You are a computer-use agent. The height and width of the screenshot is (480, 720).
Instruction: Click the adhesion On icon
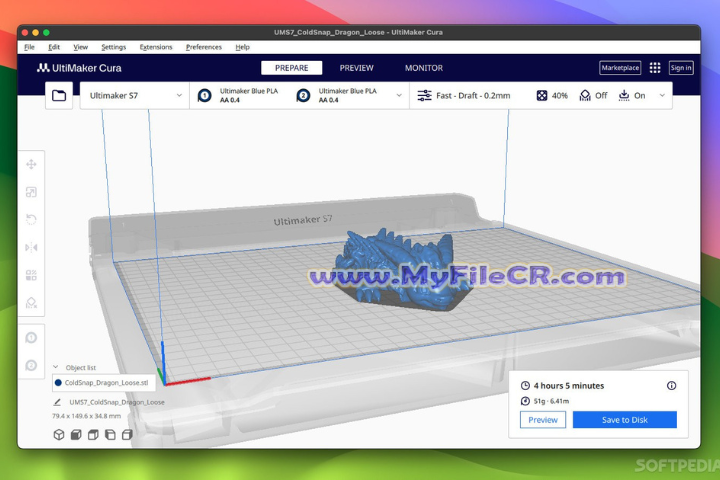click(624, 96)
